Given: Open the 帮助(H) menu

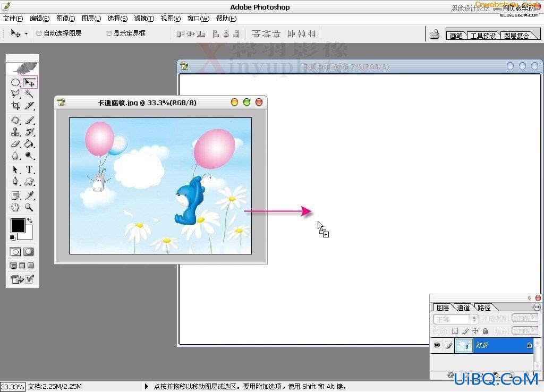Looking at the screenshot, I should click(226, 19).
